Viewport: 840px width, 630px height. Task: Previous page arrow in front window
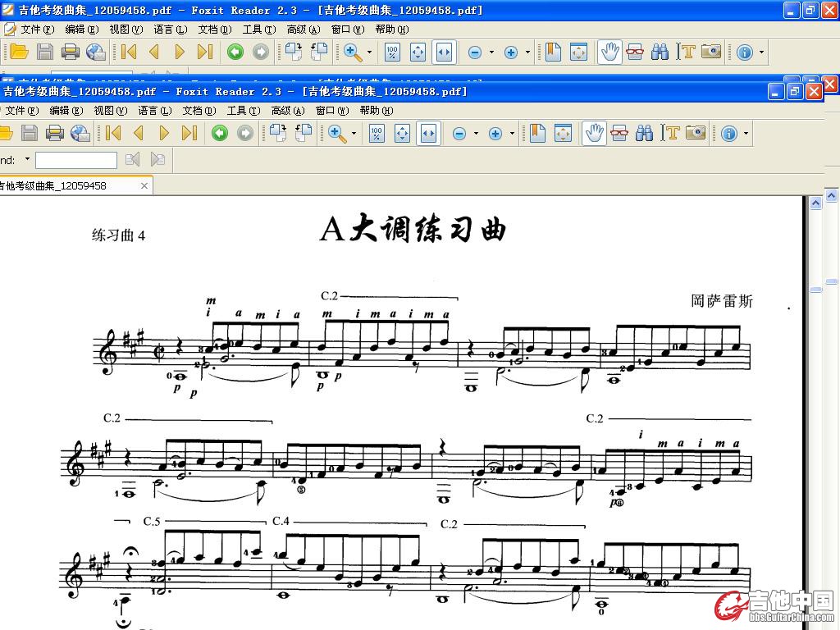pyautogui.click(x=139, y=133)
